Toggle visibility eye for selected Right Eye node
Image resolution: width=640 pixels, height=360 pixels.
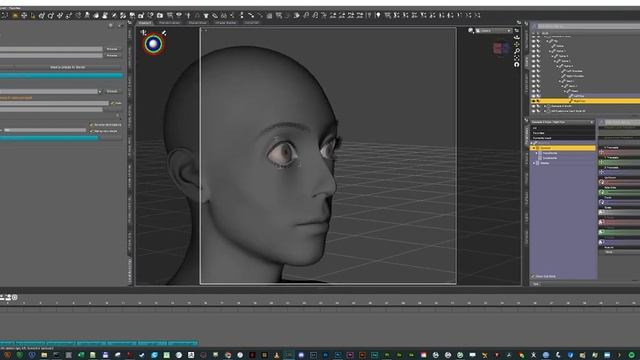tap(533, 101)
